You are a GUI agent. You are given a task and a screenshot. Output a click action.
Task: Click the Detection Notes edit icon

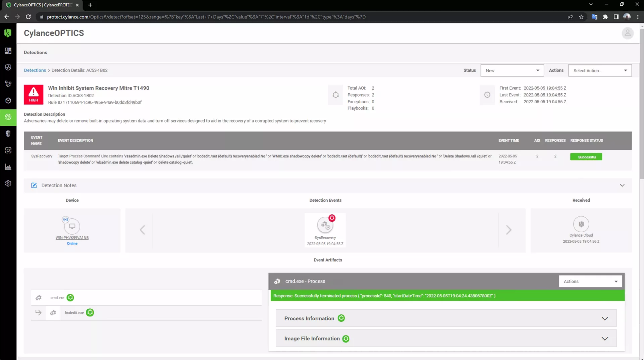tap(34, 186)
